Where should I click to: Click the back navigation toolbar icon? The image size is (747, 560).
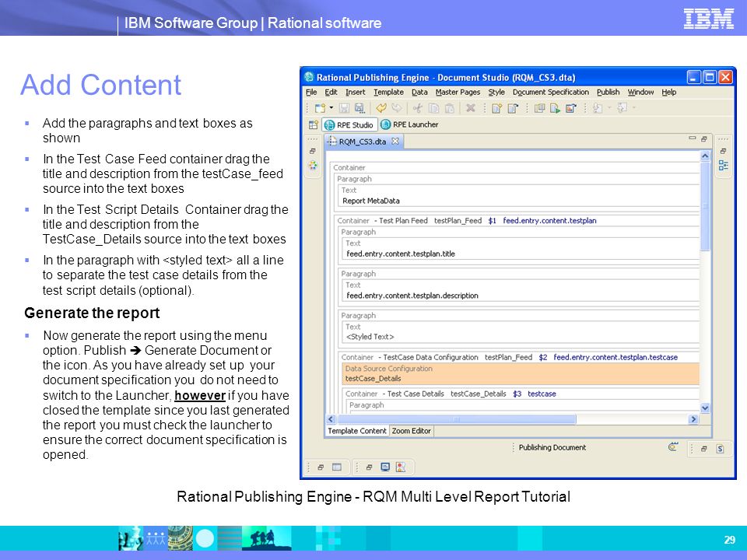point(598,108)
